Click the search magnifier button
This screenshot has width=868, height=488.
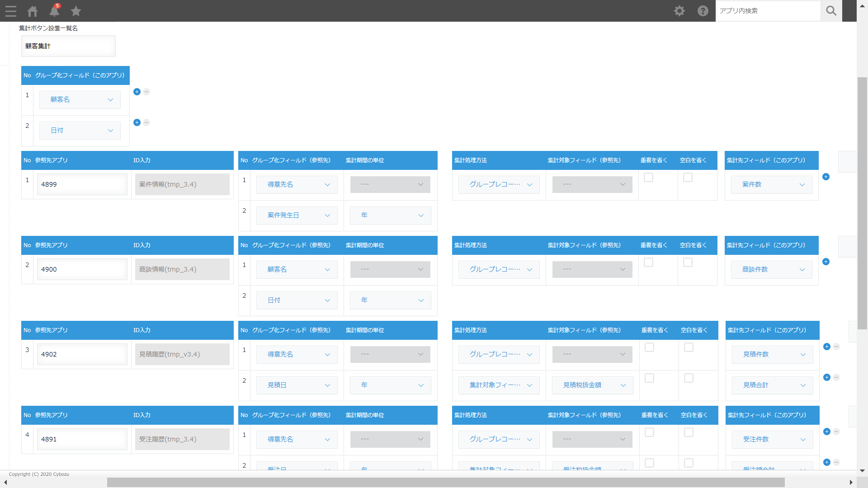[x=831, y=11]
